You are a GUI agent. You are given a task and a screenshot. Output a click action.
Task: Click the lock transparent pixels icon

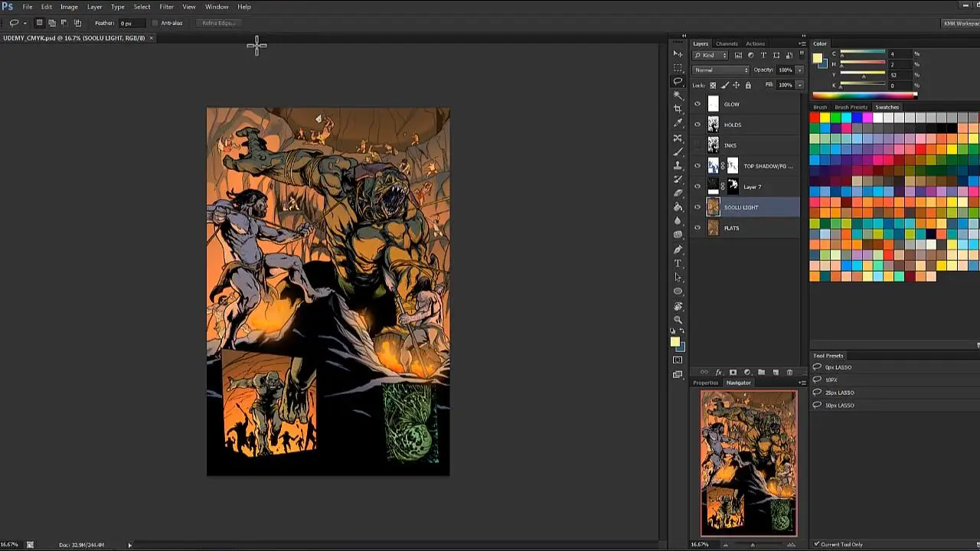[x=713, y=85]
